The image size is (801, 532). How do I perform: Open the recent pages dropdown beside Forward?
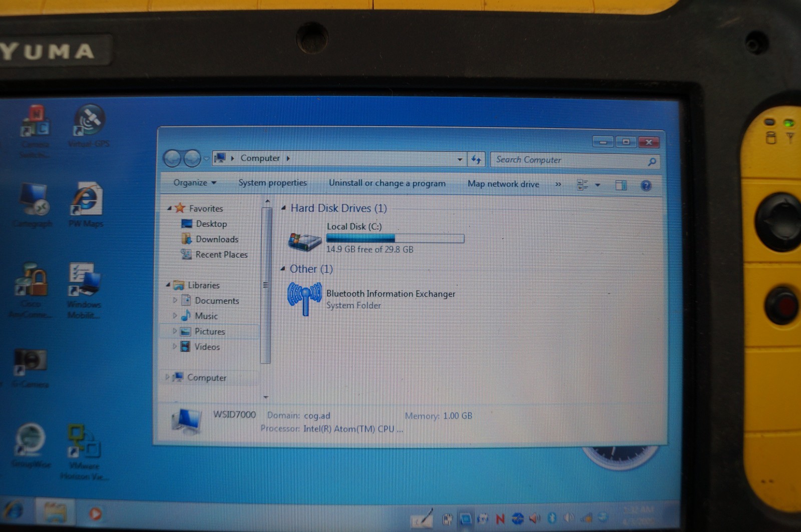(206, 159)
